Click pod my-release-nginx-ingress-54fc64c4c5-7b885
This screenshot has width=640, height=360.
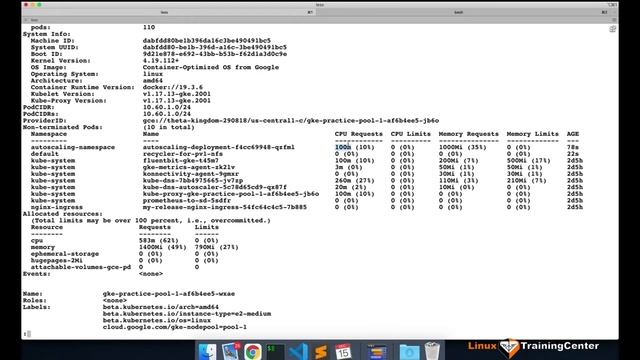click(x=224, y=207)
